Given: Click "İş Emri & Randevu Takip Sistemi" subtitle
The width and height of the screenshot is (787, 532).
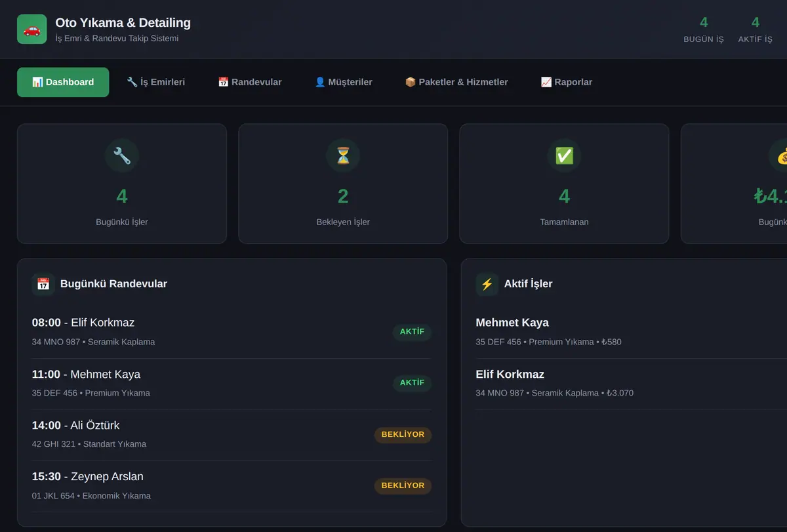Looking at the screenshot, I should coord(117,39).
